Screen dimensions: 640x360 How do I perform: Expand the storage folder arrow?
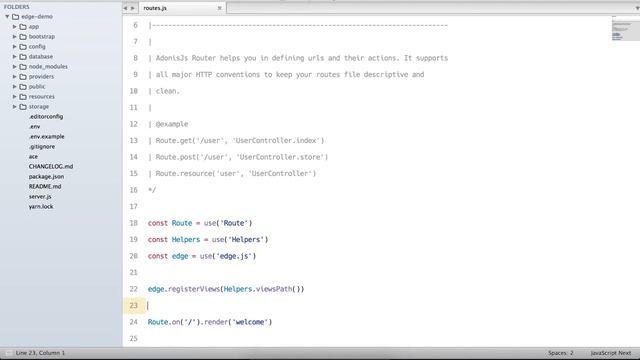coord(15,107)
